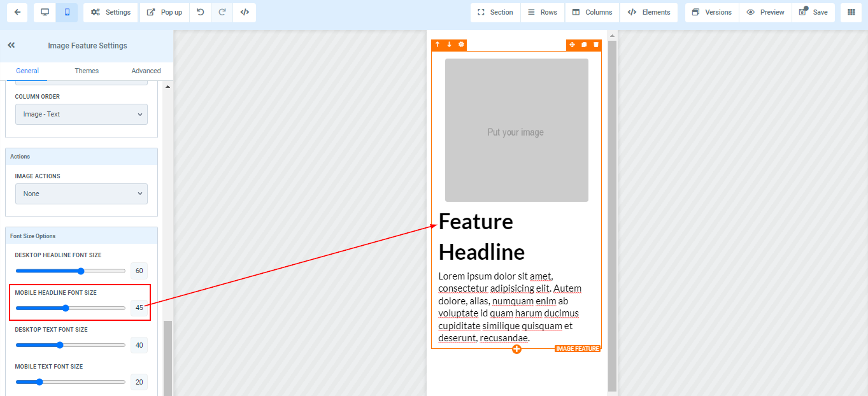The height and width of the screenshot is (396, 868).
Task: Open the Column Order dropdown
Action: (82, 115)
